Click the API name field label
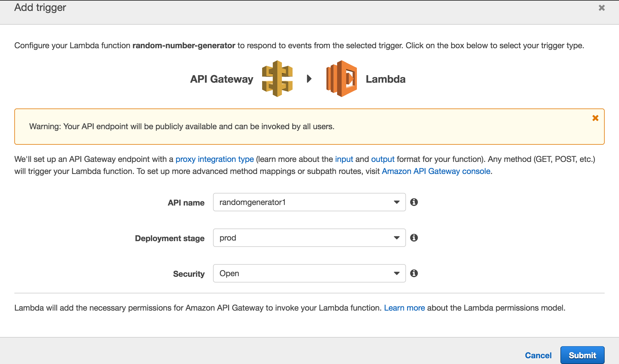Screen dimensions: 619x364 [186, 203]
